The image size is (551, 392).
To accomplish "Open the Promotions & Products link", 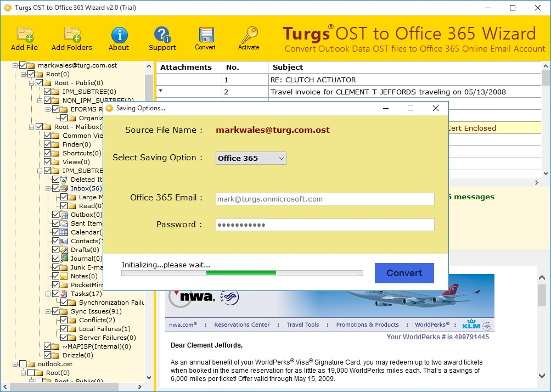I will click(x=367, y=324).
